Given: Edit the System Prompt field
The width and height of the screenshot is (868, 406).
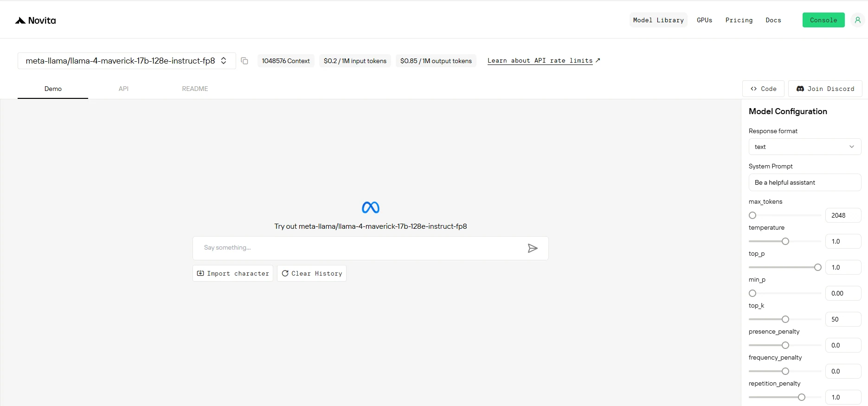Looking at the screenshot, I should [805, 182].
